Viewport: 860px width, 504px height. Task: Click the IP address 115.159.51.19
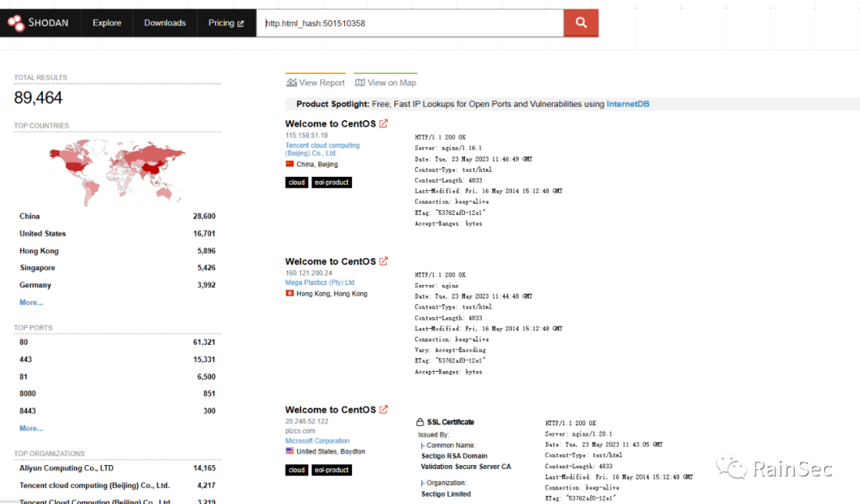(x=306, y=135)
